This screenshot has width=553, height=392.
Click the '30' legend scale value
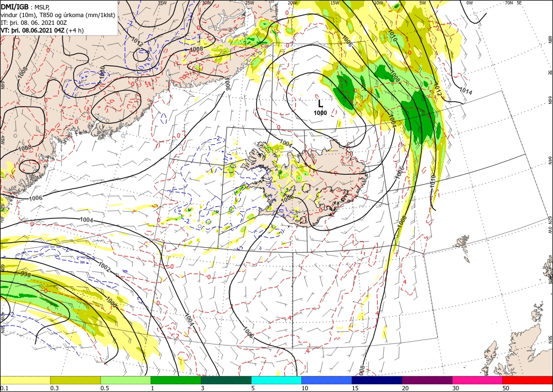[x=456, y=388]
